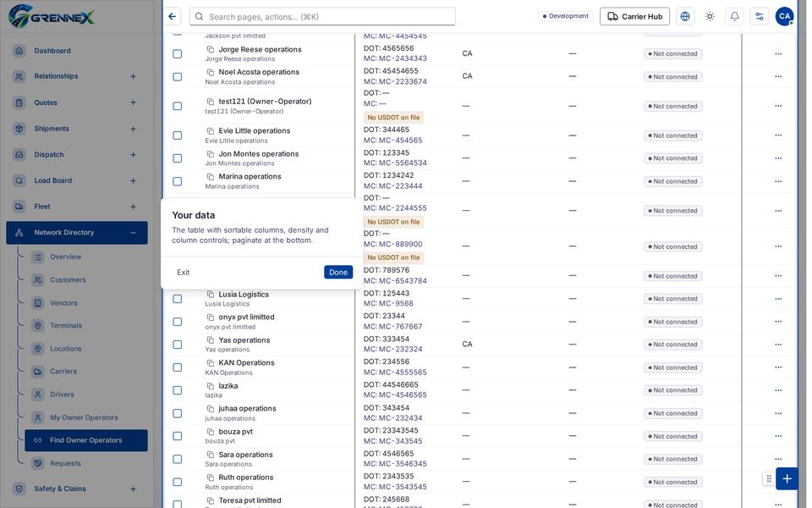Tick the bouza pvt checkbox
812x508 pixels.
[177, 436]
